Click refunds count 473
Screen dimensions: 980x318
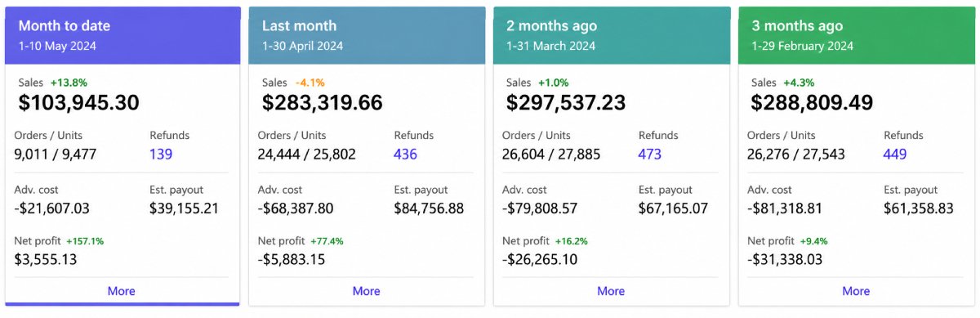(650, 154)
